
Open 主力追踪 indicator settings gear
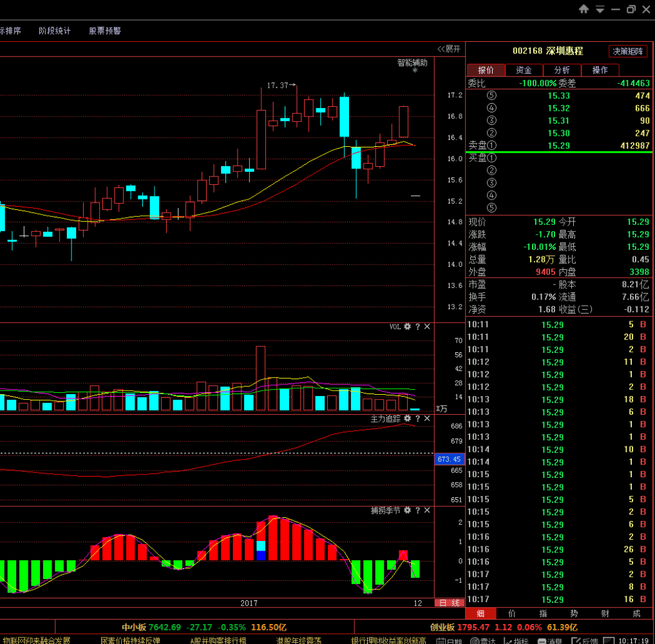point(407,419)
